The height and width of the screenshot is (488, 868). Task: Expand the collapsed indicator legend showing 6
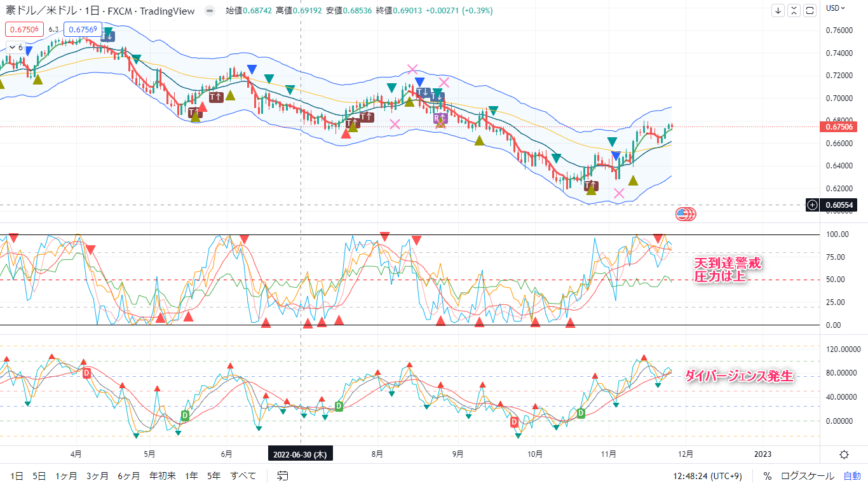[15, 48]
